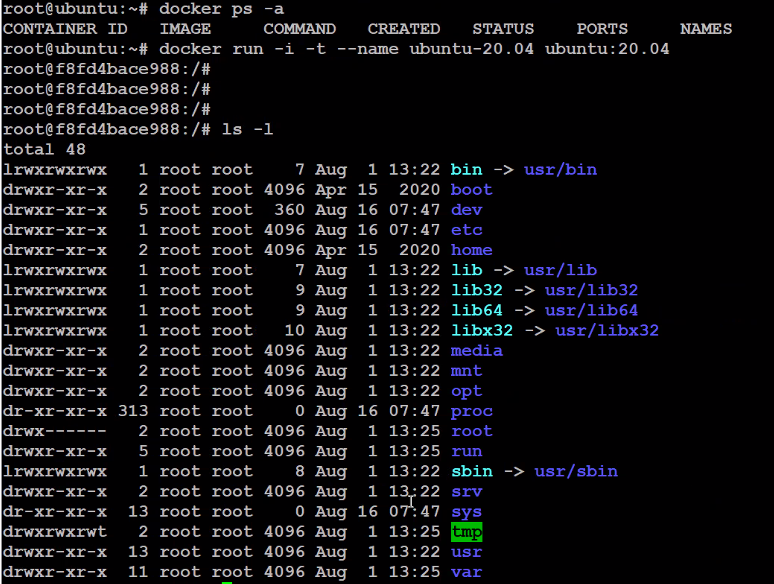Click 'ubuntu:20.04' image name in docker run
The image size is (774, 584).
tap(607, 49)
